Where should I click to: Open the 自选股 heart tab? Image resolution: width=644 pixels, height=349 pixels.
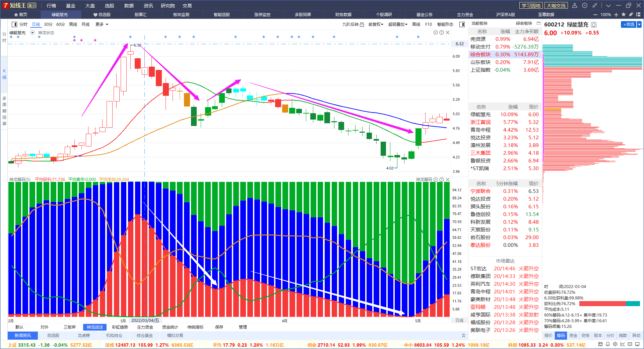point(102,15)
